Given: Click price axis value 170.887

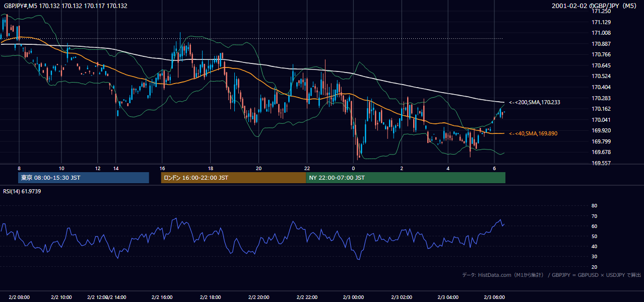Looking at the screenshot, I should pos(601,44).
